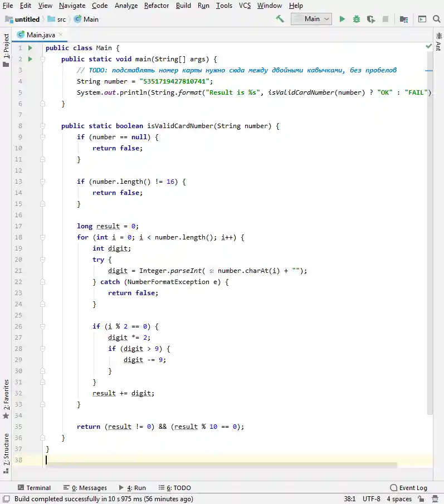Click the inspector hector icon in status bar
Image resolution: width=444 pixels, height=504 pixels.
coord(435,498)
